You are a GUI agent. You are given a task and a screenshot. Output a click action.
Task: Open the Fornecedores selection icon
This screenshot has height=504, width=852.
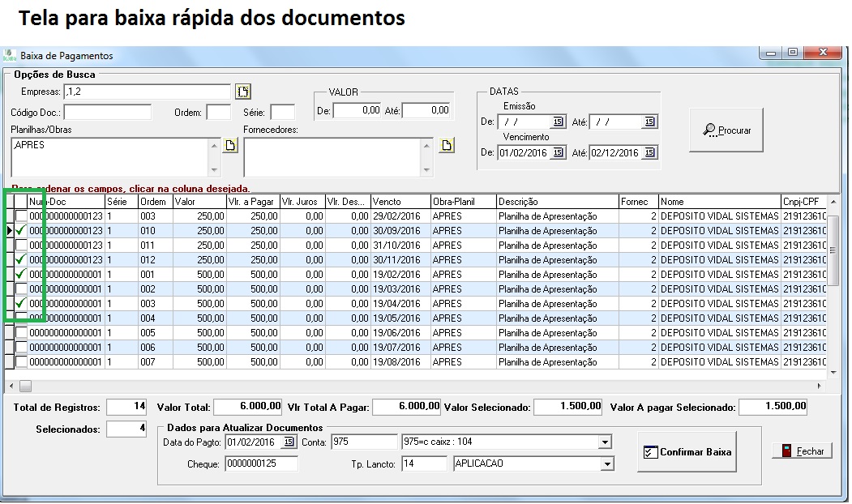tap(447, 146)
